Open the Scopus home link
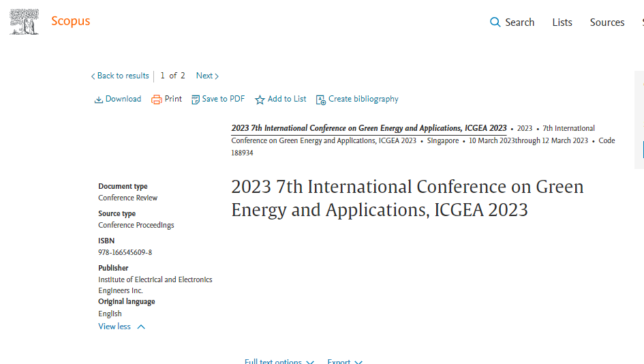 (x=71, y=21)
